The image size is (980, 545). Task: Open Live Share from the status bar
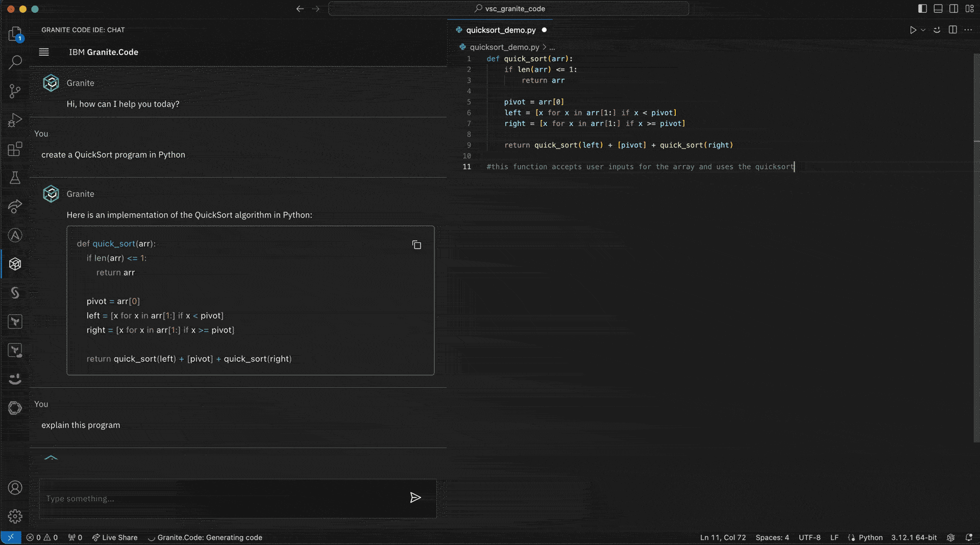114,537
